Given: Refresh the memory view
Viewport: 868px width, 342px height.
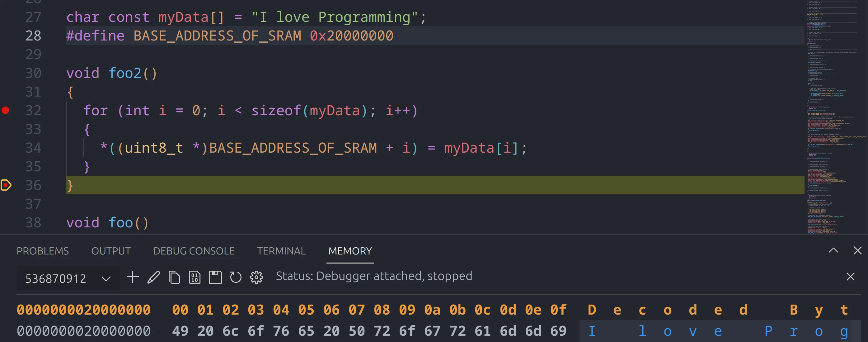Looking at the screenshot, I should point(236,277).
